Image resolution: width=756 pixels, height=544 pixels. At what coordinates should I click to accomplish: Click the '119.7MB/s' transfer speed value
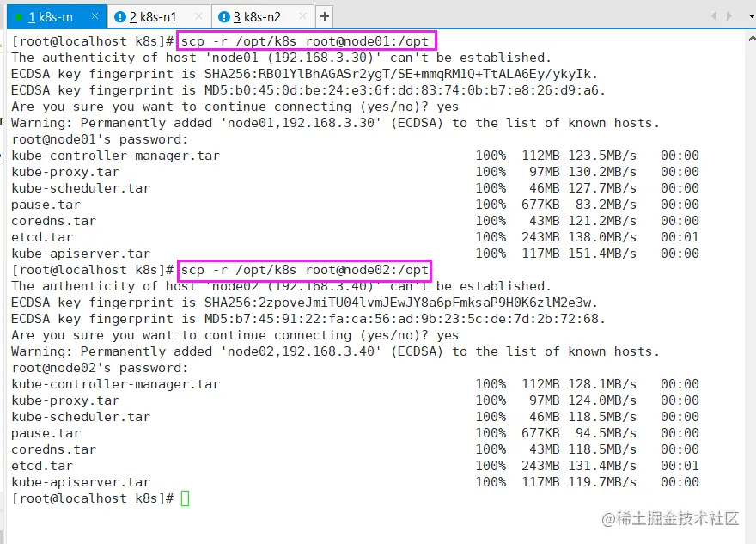coord(602,482)
